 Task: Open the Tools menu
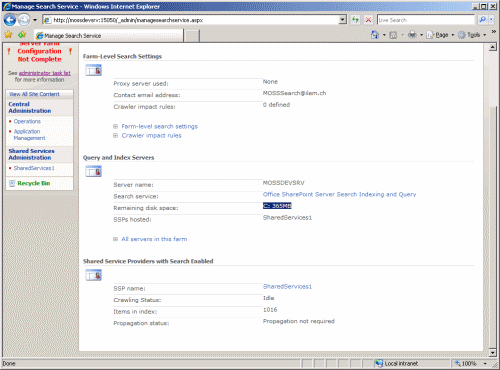coord(472,35)
